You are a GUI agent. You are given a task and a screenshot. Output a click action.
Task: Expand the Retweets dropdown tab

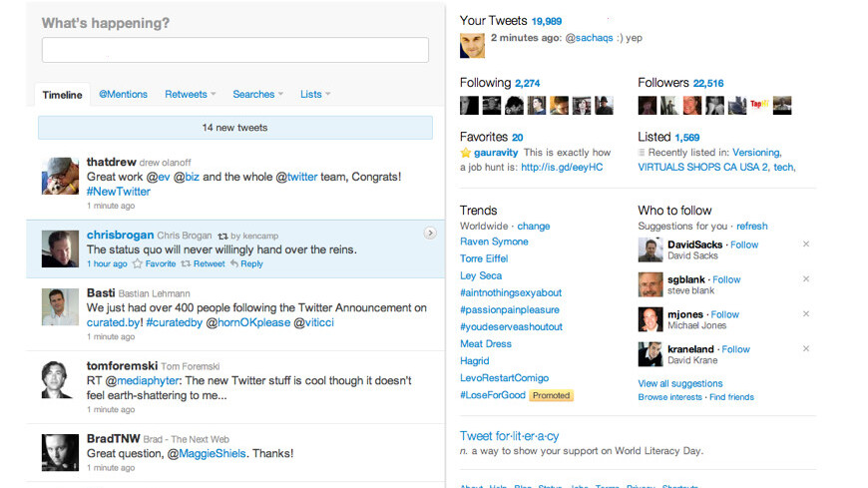pyautogui.click(x=191, y=95)
